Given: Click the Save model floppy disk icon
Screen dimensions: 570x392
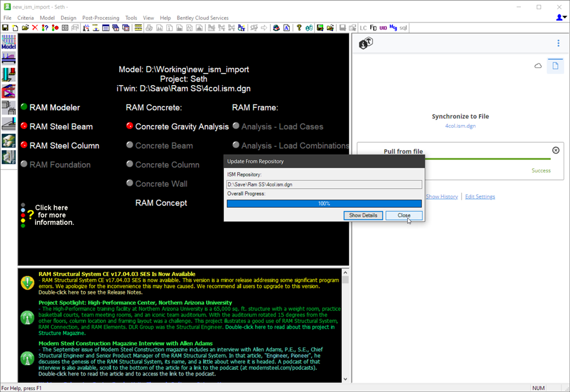Looking at the screenshot, I should (6, 27).
